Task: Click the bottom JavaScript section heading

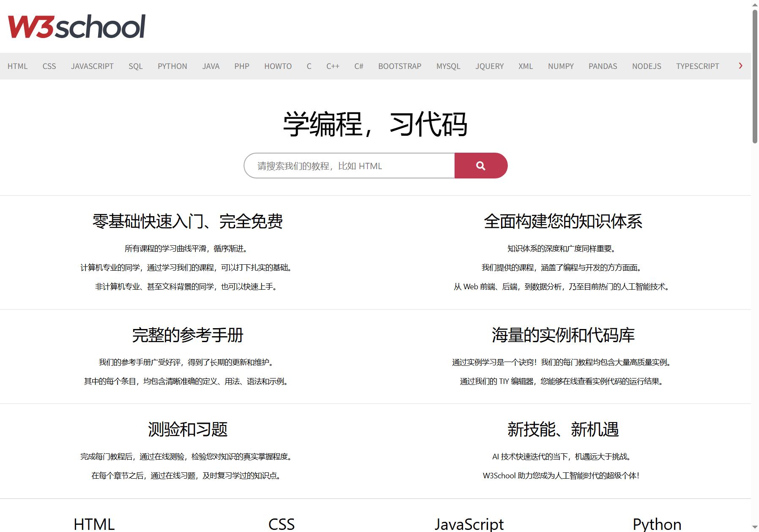Action: pyautogui.click(x=469, y=524)
